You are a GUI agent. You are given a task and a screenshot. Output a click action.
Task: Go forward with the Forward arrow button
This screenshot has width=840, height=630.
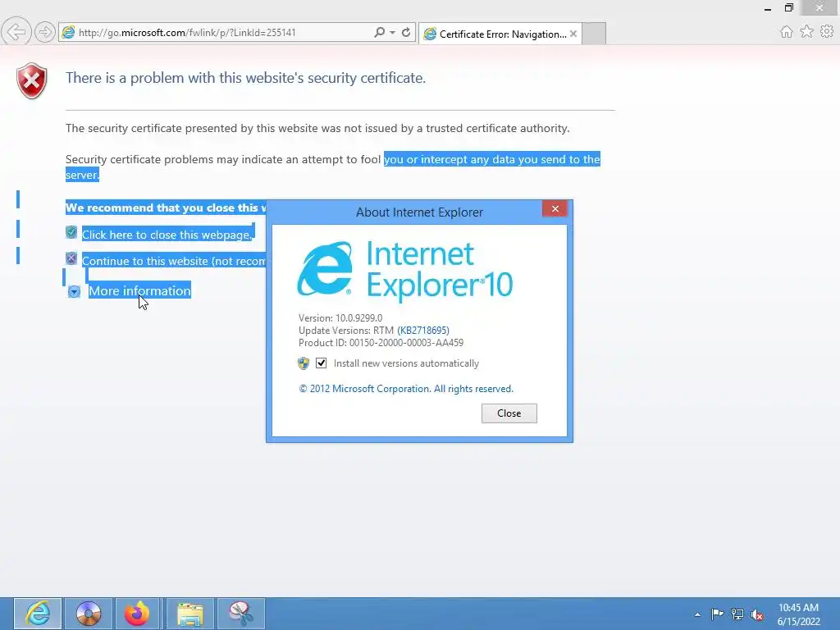pos(45,32)
